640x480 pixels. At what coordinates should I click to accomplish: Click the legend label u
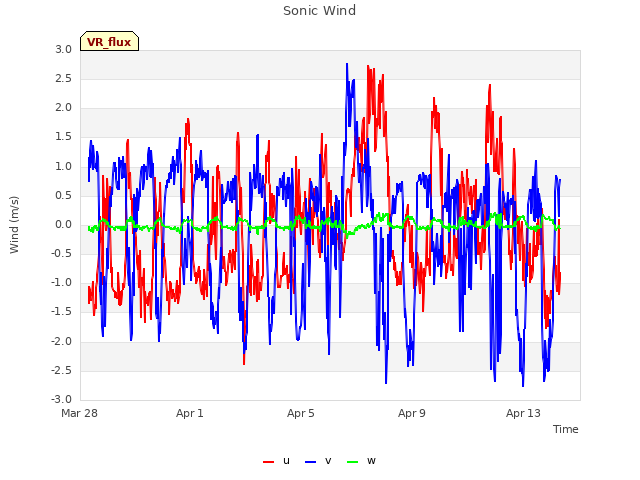pyautogui.click(x=286, y=461)
